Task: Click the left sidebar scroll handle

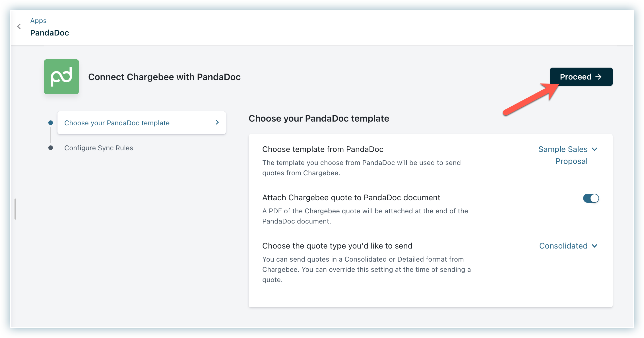Action: coord(15,209)
